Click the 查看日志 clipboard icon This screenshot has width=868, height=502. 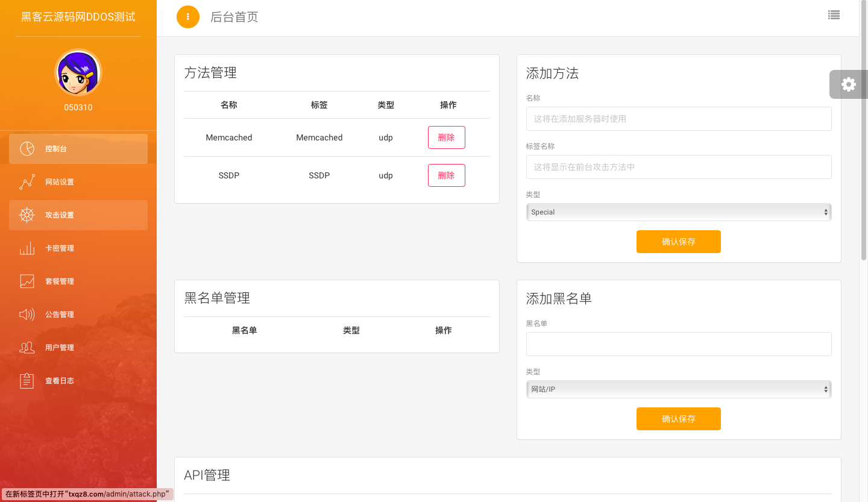click(27, 381)
